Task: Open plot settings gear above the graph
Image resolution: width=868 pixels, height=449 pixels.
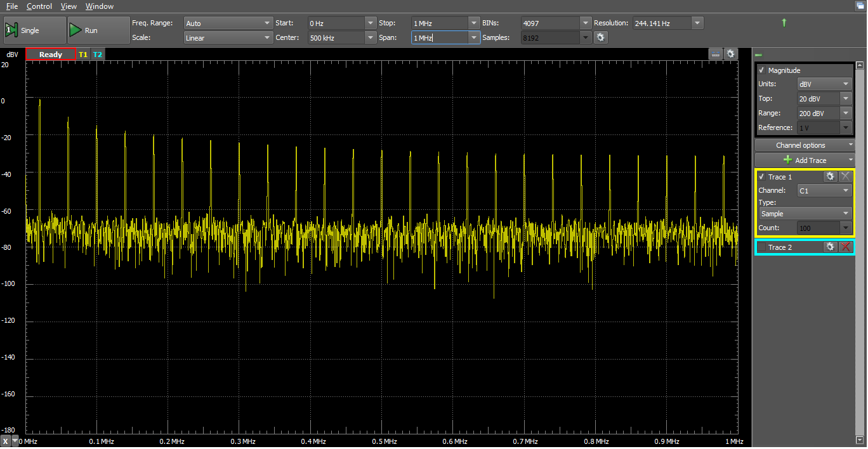Action: [x=731, y=55]
